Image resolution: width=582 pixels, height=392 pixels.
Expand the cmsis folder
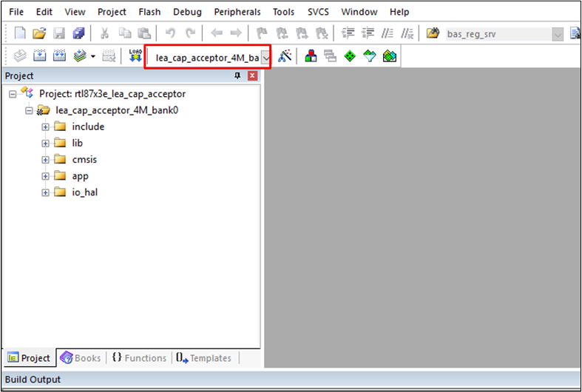(x=45, y=160)
